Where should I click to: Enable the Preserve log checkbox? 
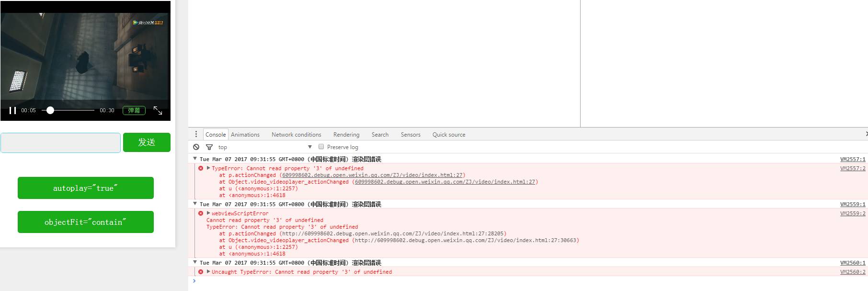pyautogui.click(x=321, y=147)
